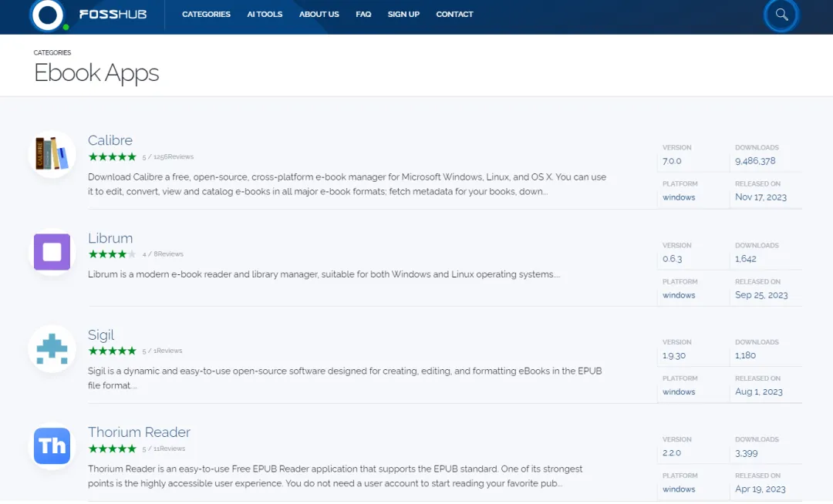
Task: Click the FossHub logo icon
Action: (x=48, y=15)
